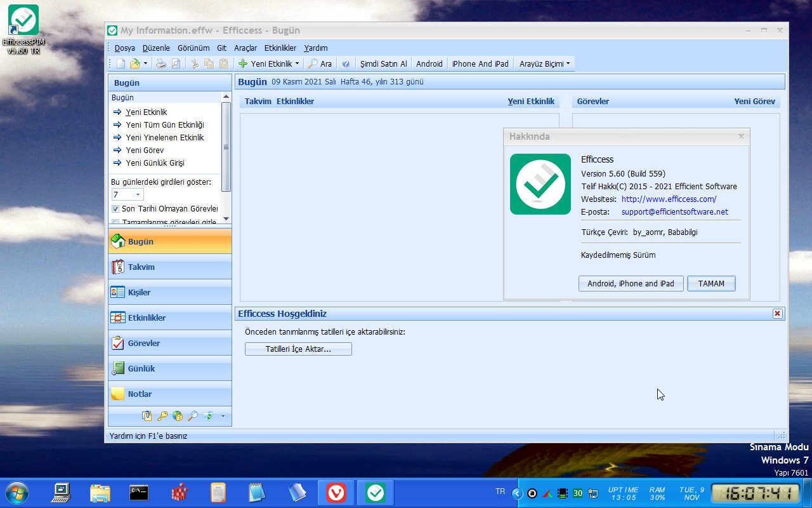Viewport: 812px width, 508px height.
Task: Open the Yardım menu
Action: (316, 48)
